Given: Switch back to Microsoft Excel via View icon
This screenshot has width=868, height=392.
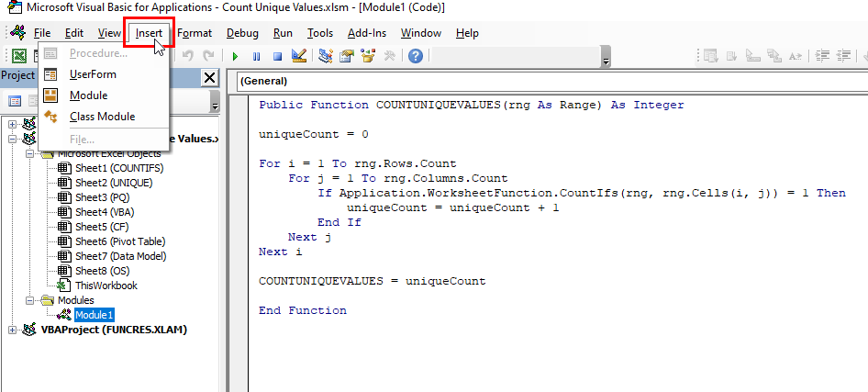Looking at the screenshot, I should (20, 56).
